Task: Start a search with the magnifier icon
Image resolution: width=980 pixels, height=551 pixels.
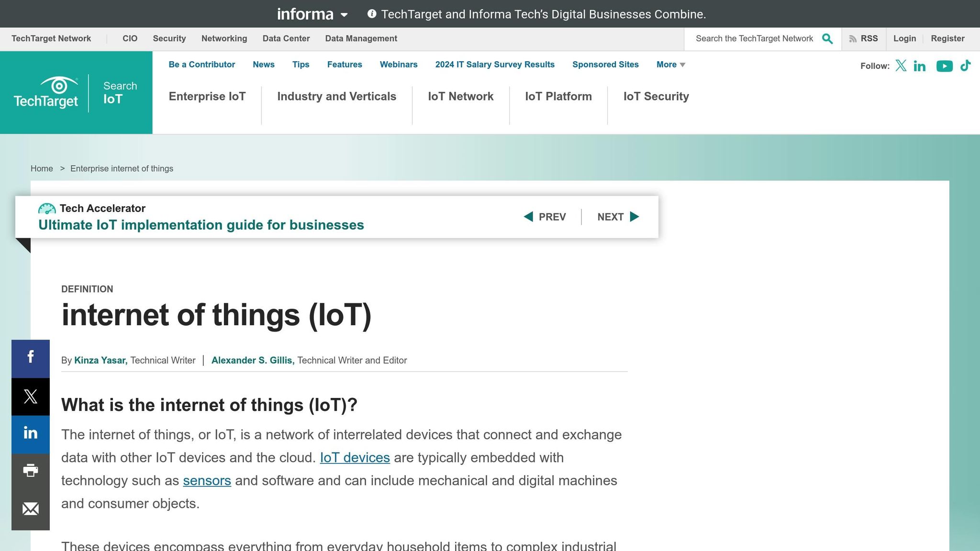Action: coord(827,38)
